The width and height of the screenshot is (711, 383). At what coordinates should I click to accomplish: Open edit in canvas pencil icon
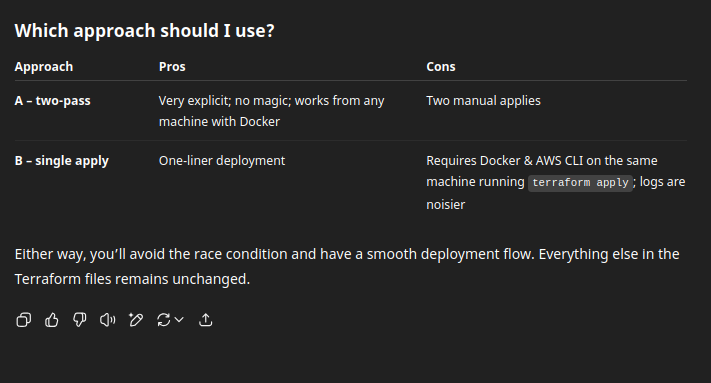(136, 320)
